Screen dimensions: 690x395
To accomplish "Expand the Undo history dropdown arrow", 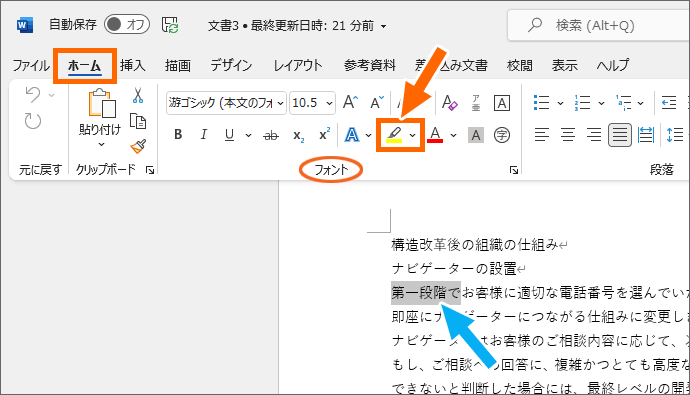I will point(51,95).
